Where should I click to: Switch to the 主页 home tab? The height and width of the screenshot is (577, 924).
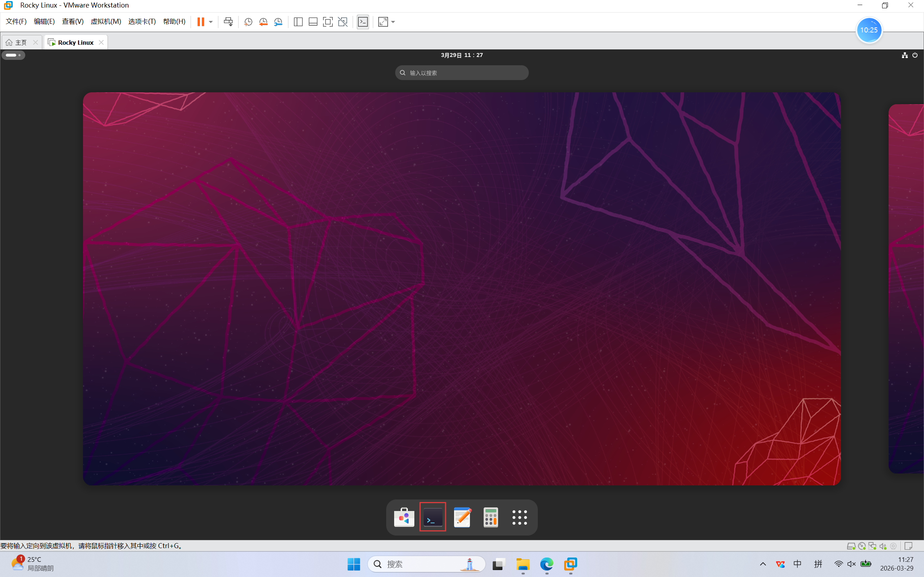pyautogui.click(x=21, y=42)
